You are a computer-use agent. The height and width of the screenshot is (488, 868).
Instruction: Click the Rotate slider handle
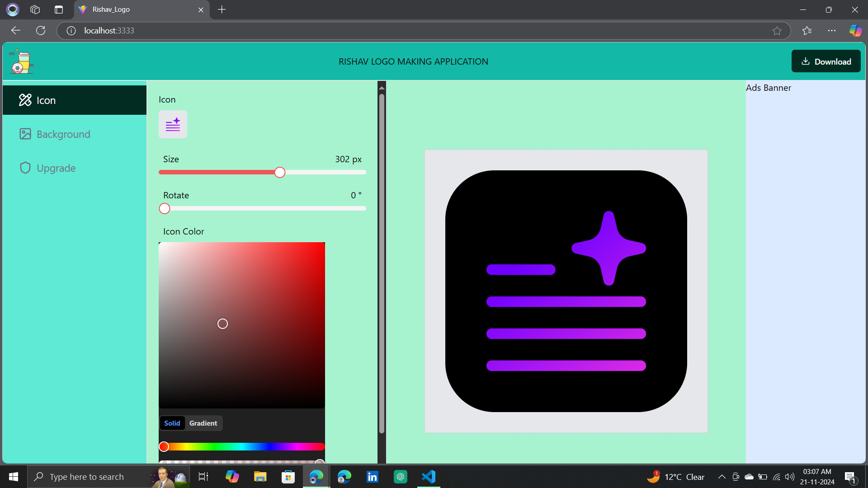tap(165, 209)
